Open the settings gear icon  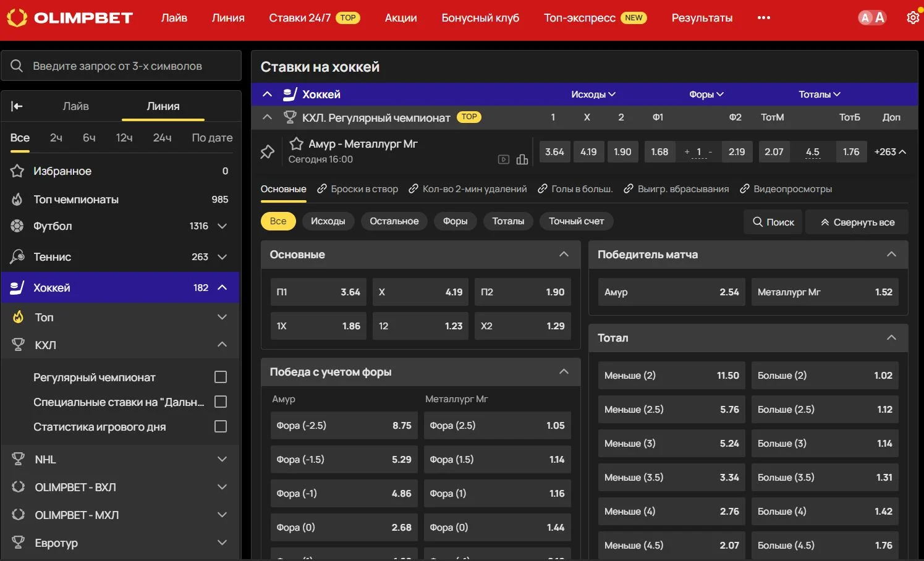tap(912, 18)
